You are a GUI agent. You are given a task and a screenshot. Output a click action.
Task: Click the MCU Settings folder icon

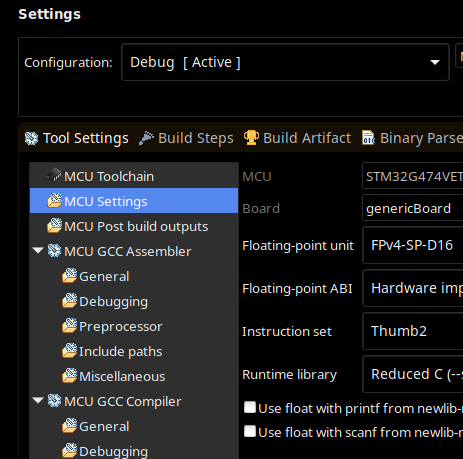[x=54, y=200]
